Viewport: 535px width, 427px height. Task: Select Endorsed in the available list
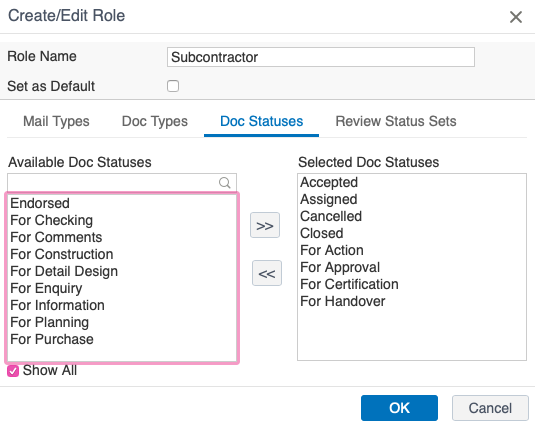(x=40, y=203)
